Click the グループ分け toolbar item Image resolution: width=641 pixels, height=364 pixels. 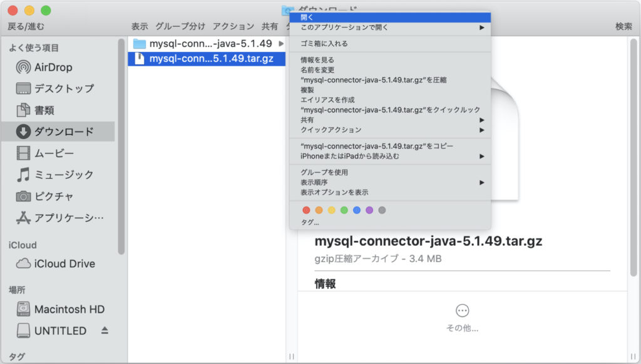180,26
